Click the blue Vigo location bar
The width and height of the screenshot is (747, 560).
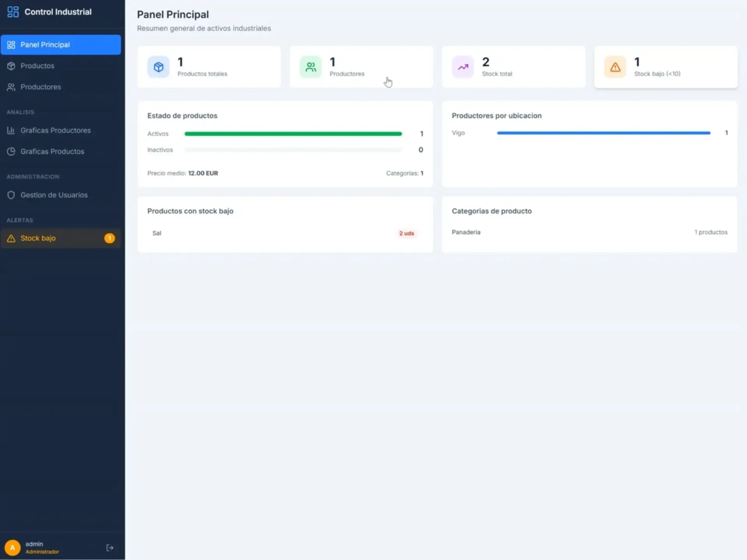pos(603,133)
